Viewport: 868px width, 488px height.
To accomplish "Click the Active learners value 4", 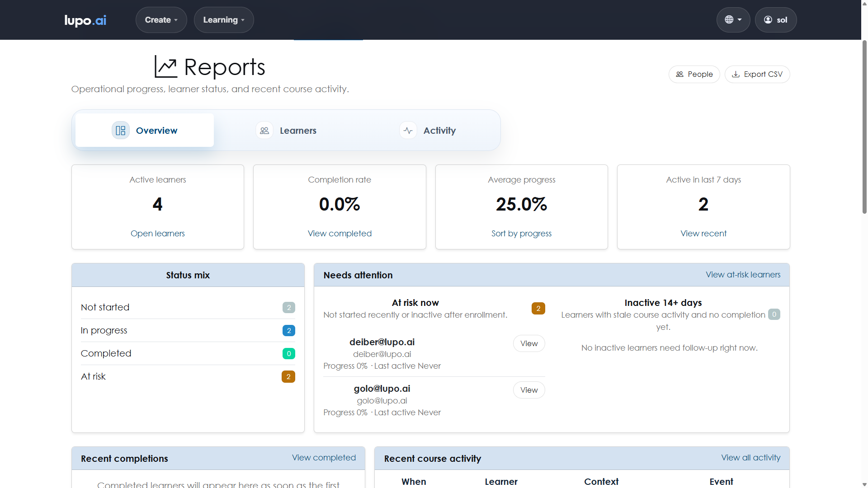I will (158, 204).
